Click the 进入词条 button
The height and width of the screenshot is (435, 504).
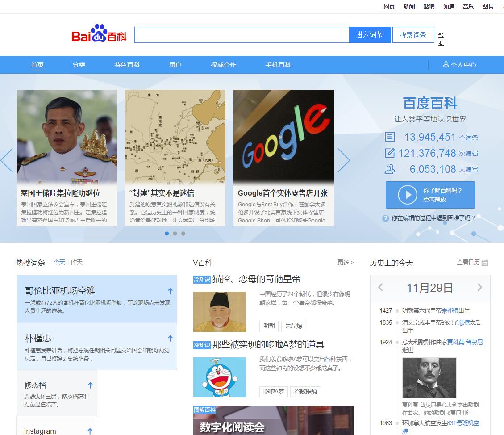(370, 35)
